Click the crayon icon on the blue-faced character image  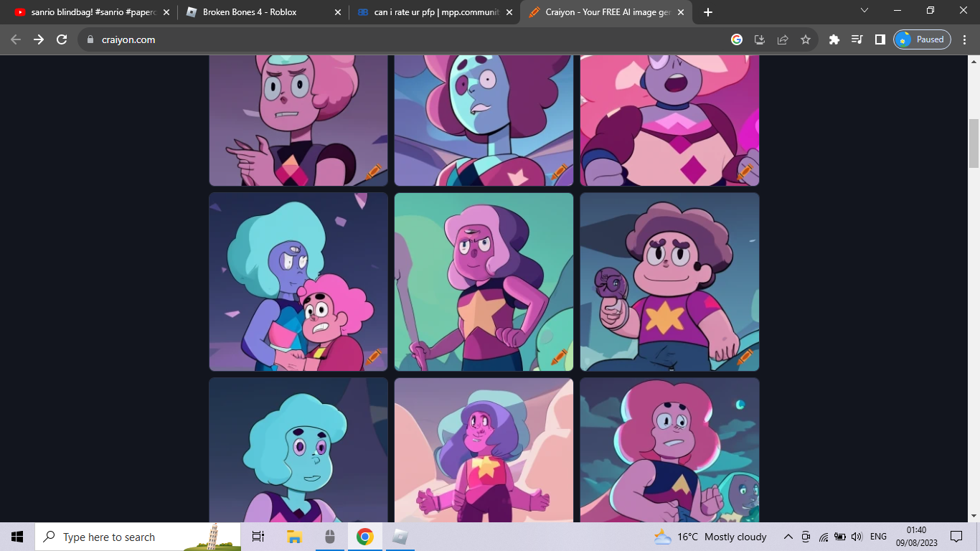(560, 172)
